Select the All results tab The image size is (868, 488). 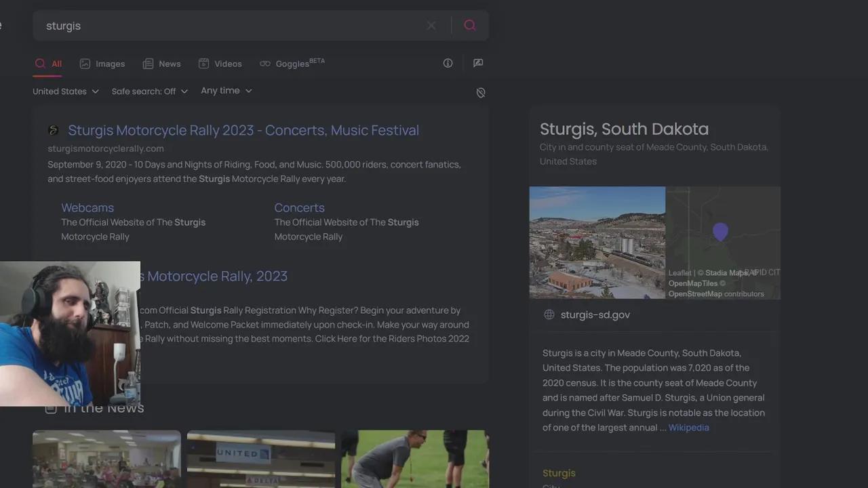(x=48, y=64)
